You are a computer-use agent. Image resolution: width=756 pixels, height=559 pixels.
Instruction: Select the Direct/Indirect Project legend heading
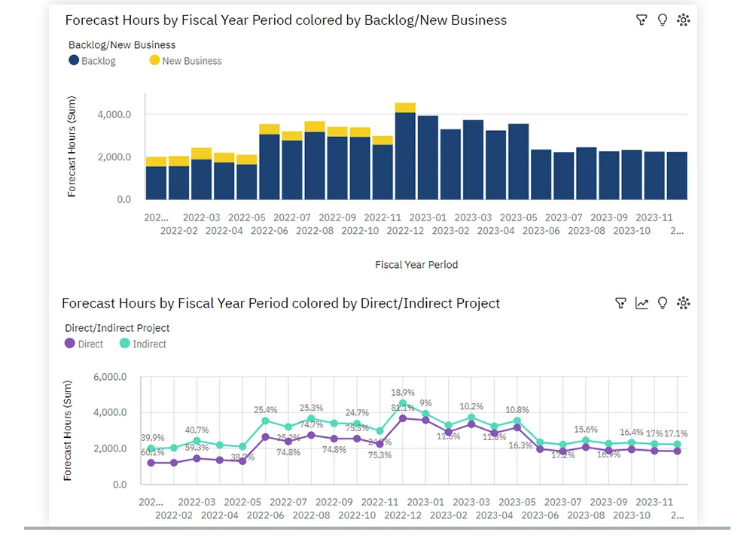[x=117, y=328]
